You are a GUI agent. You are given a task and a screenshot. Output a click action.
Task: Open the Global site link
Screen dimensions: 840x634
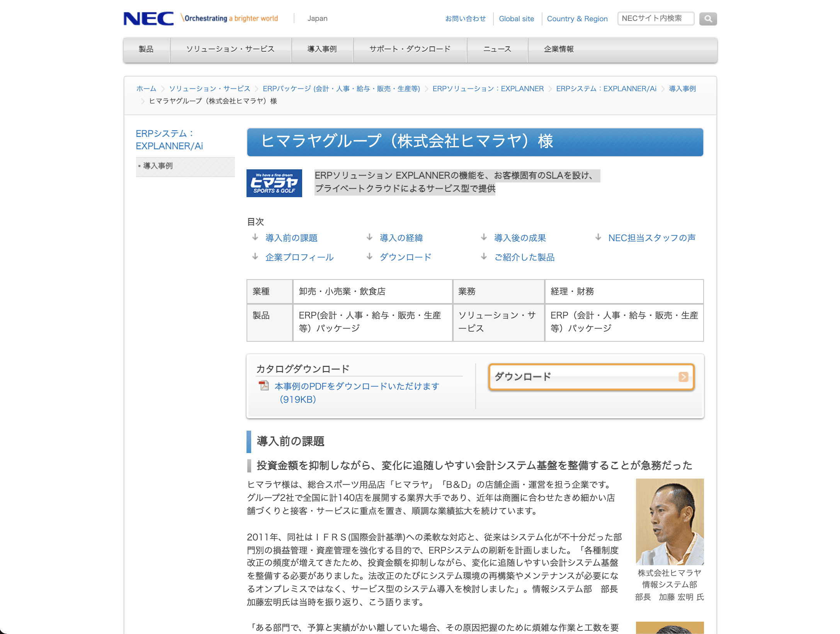pos(517,19)
